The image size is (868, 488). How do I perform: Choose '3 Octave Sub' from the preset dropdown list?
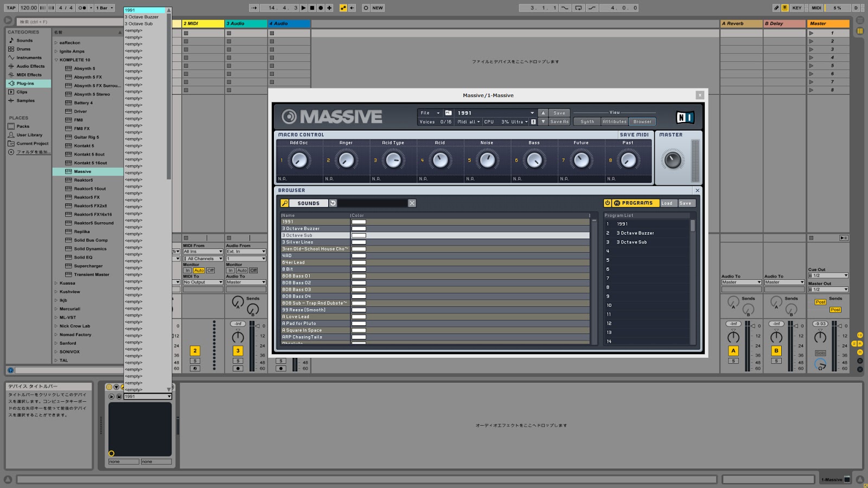tap(145, 24)
